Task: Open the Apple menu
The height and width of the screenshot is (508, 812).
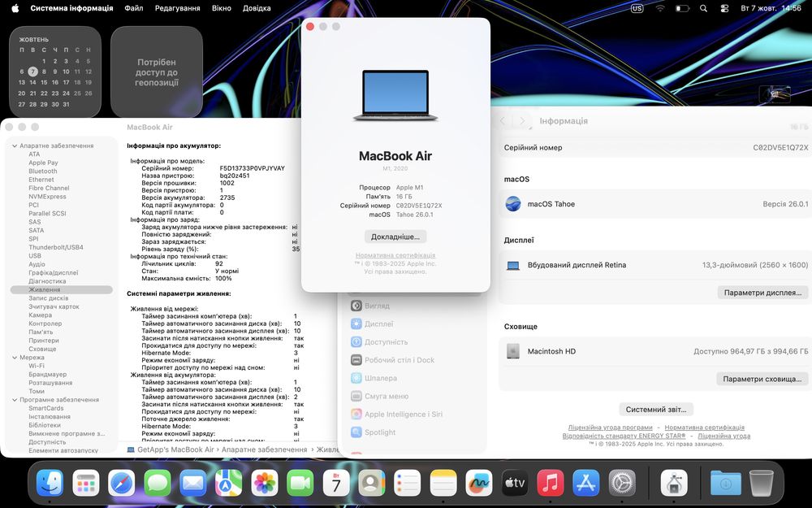Action: click(15, 8)
